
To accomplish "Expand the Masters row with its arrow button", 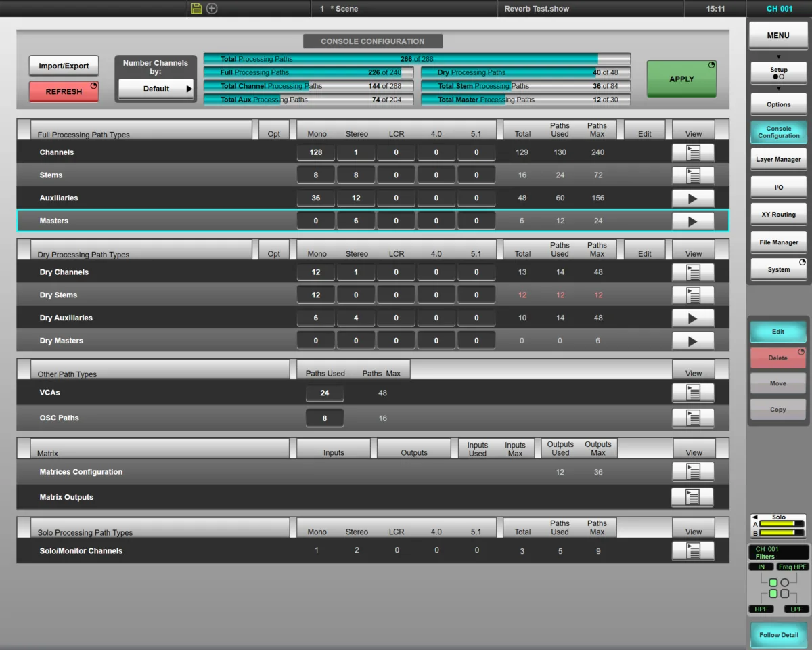I will 693,221.
